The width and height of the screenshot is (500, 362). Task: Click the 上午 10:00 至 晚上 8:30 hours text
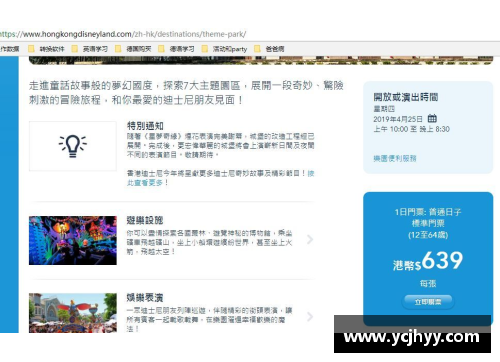pos(411,129)
